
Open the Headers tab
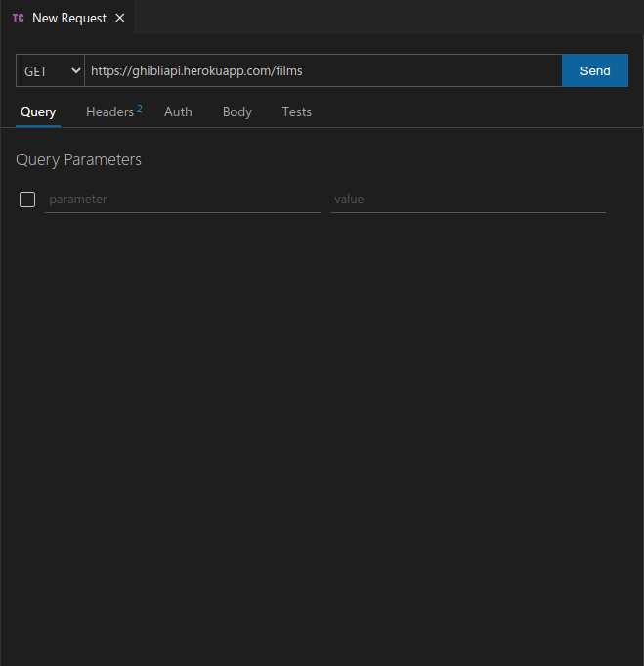(110, 112)
